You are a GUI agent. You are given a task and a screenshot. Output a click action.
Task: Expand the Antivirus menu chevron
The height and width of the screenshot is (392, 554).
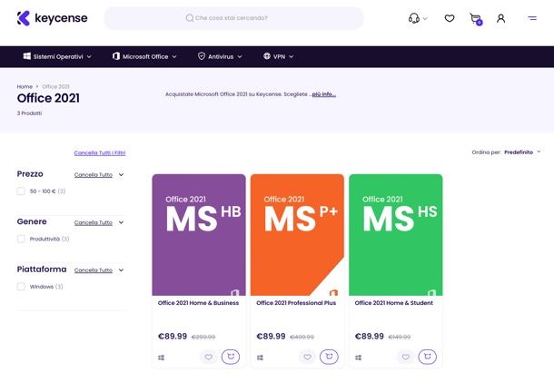point(240,56)
